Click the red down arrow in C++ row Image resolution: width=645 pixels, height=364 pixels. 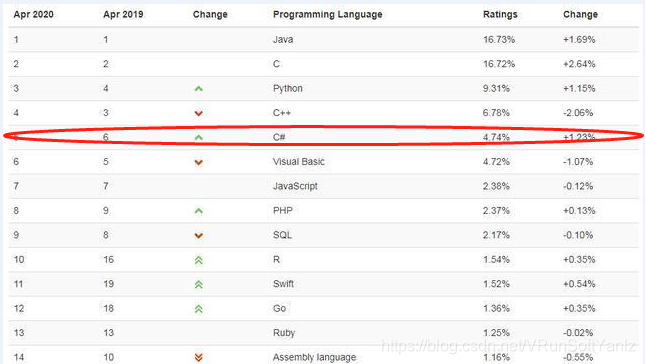click(199, 113)
